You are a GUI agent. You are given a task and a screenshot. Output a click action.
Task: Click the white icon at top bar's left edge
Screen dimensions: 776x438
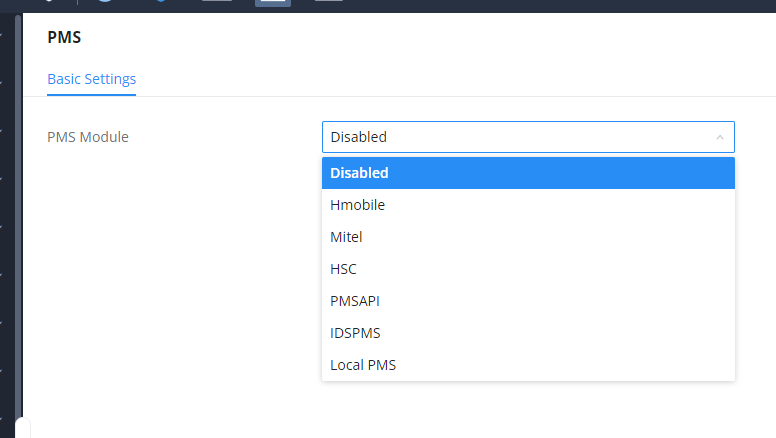click(x=47, y=3)
